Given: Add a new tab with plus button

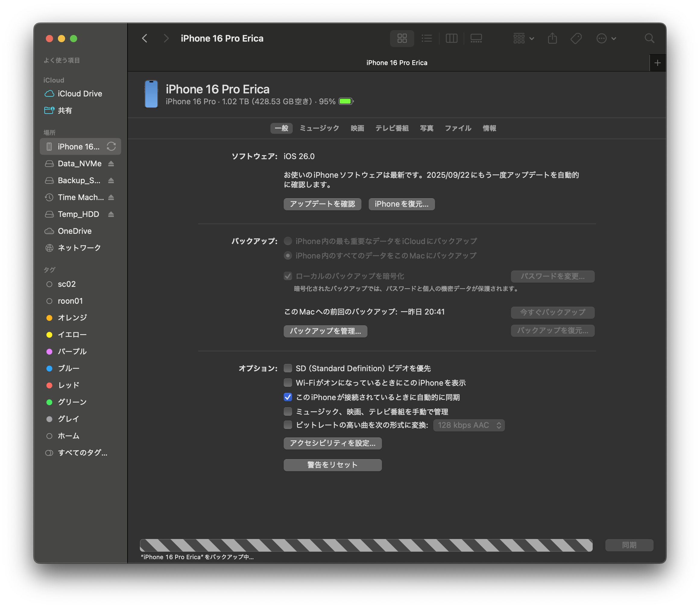Looking at the screenshot, I should [657, 63].
